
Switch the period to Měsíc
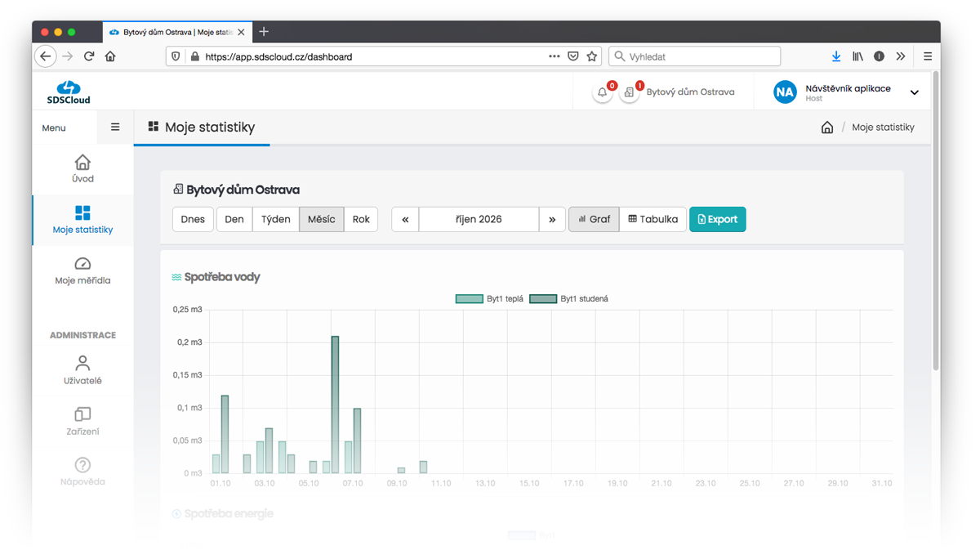[322, 219]
